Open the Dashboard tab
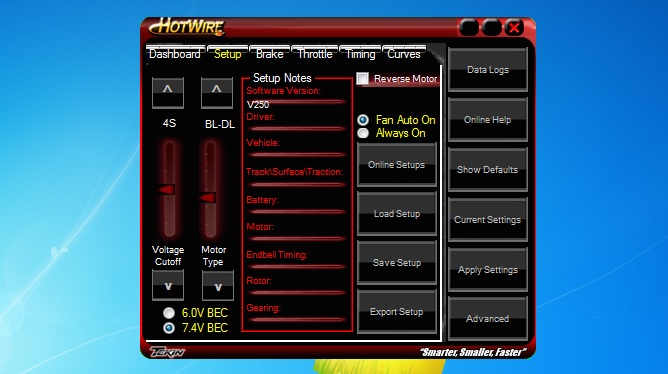Image resolution: width=668 pixels, height=374 pixels. (x=175, y=54)
